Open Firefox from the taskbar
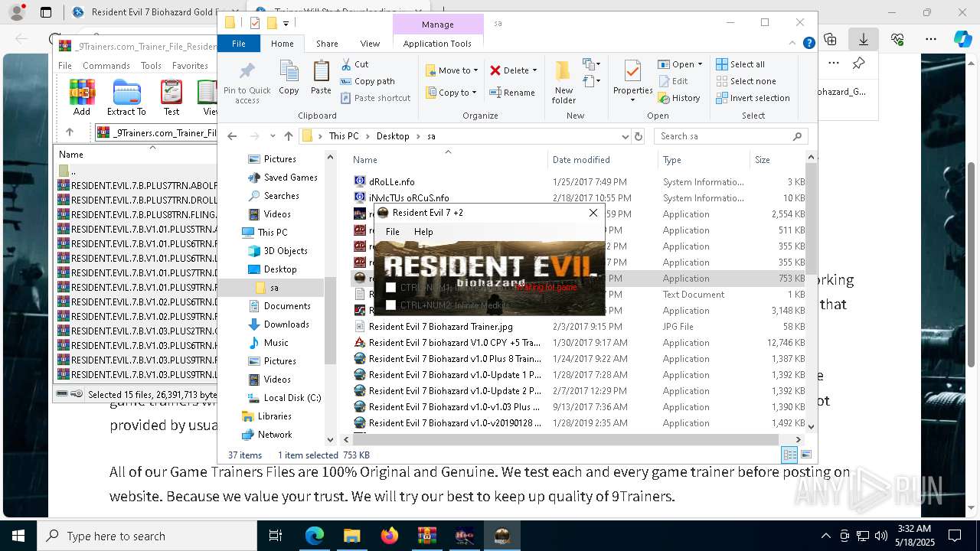980x551 pixels. tap(390, 536)
